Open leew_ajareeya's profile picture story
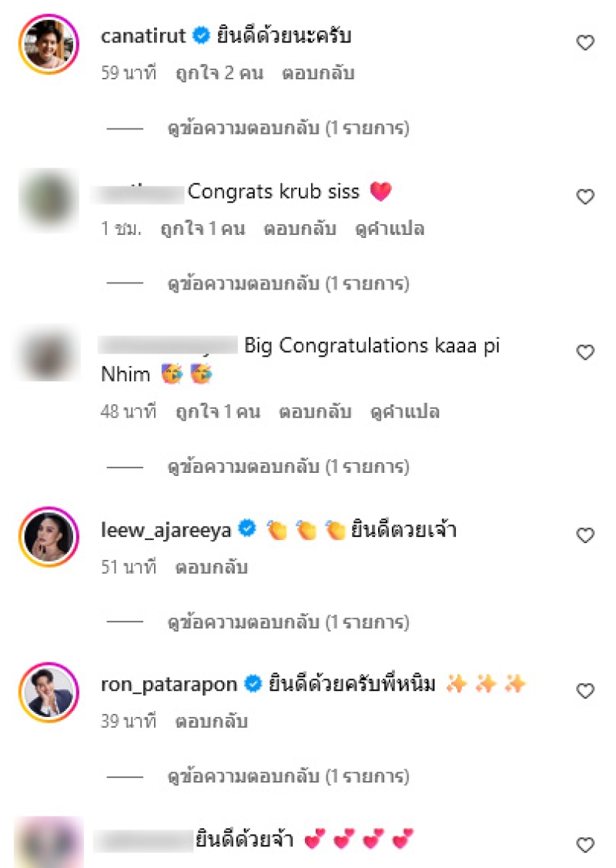This screenshot has width=616, height=868. point(49,536)
